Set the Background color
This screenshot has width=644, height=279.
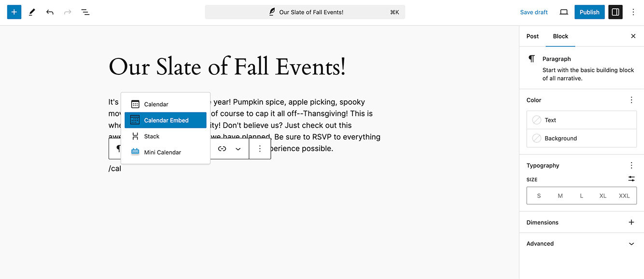click(x=582, y=138)
